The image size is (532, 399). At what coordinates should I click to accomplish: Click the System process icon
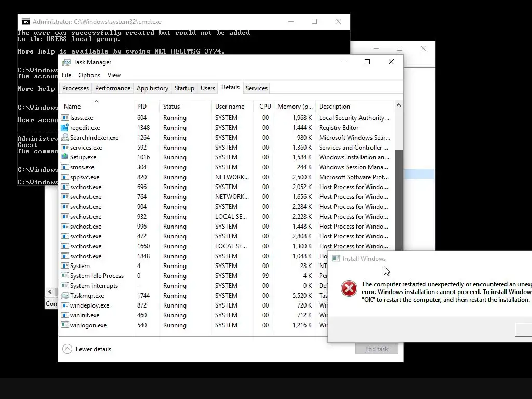pyautogui.click(x=64, y=265)
